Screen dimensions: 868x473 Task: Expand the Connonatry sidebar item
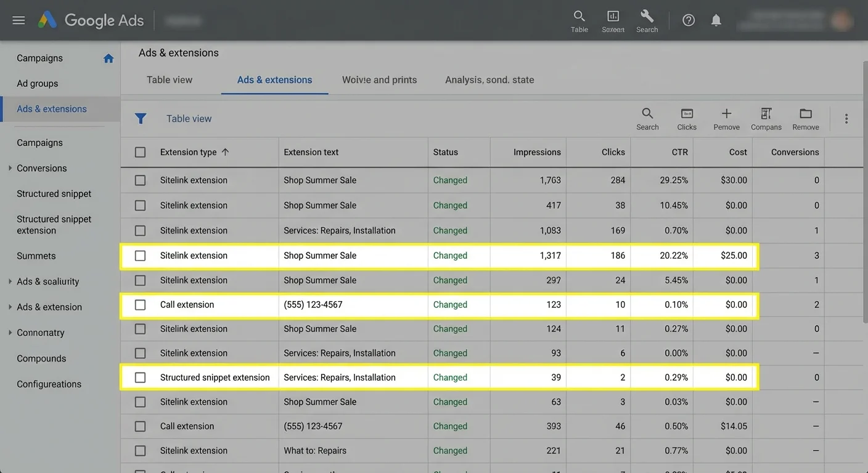pos(10,333)
